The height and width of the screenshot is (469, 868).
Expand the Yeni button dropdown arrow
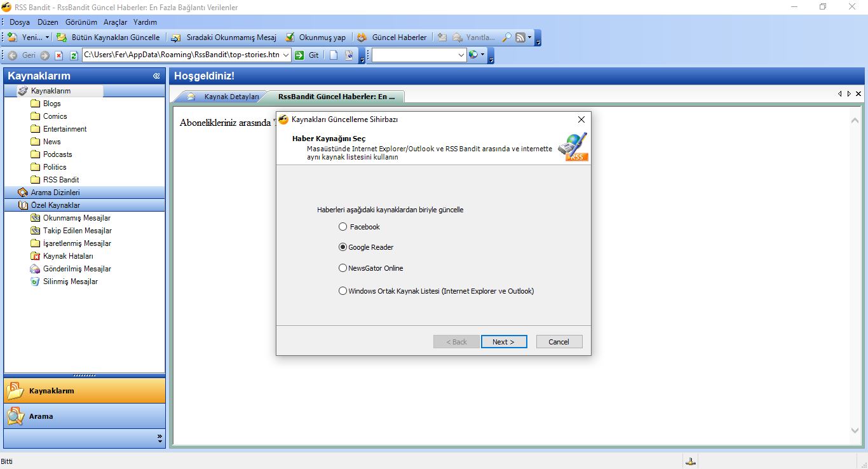click(x=47, y=37)
